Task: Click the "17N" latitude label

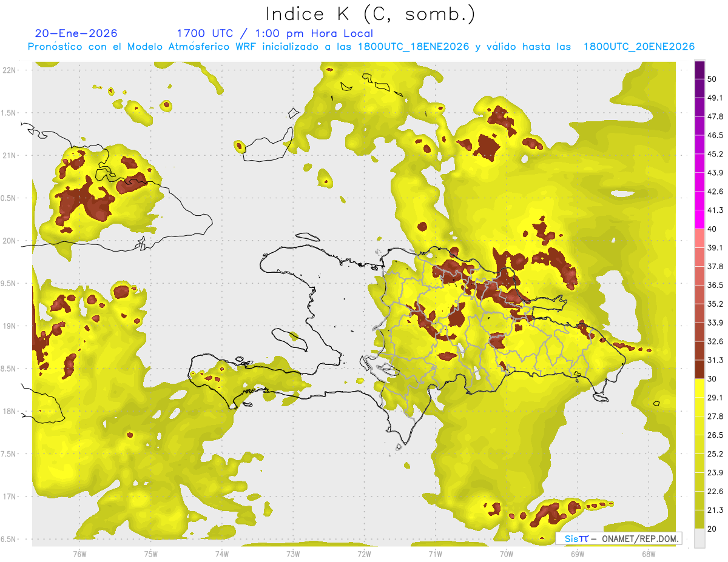Action: click(x=10, y=497)
